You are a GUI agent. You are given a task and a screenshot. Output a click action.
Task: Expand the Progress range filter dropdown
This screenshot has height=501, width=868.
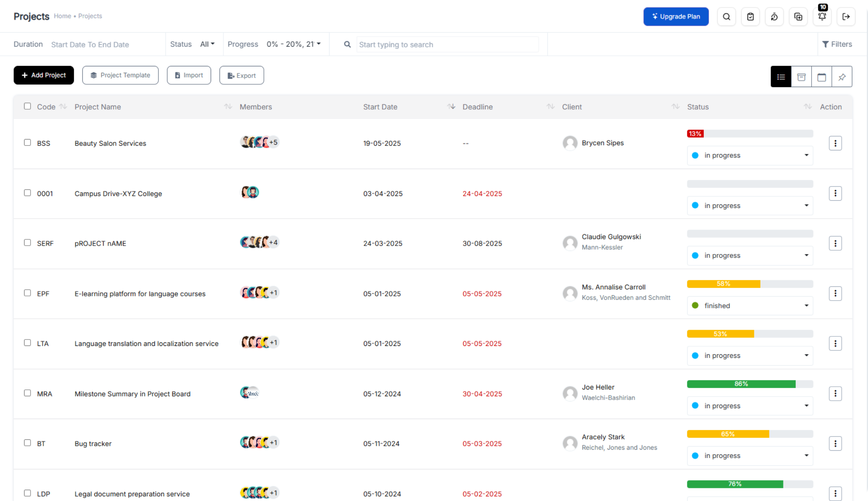[293, 44]
